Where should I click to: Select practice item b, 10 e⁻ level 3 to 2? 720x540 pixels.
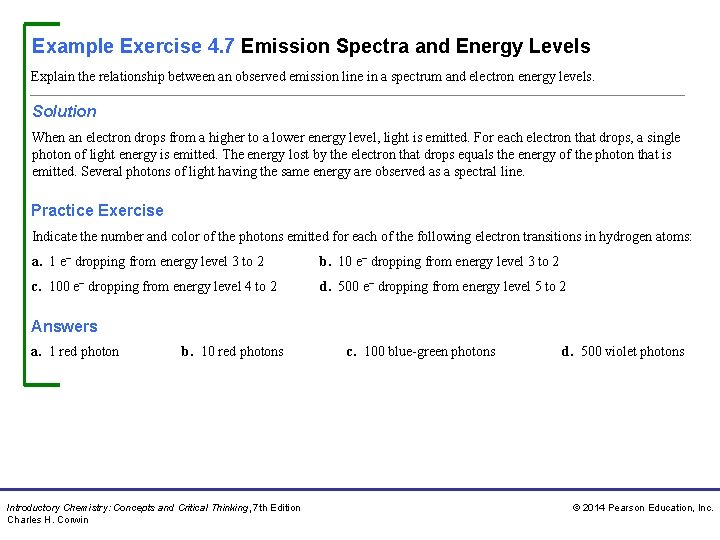point(439,262)
